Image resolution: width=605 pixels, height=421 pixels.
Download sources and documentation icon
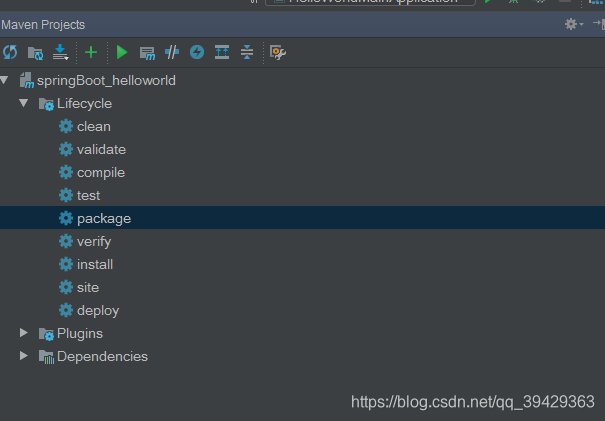pos(60,52)
